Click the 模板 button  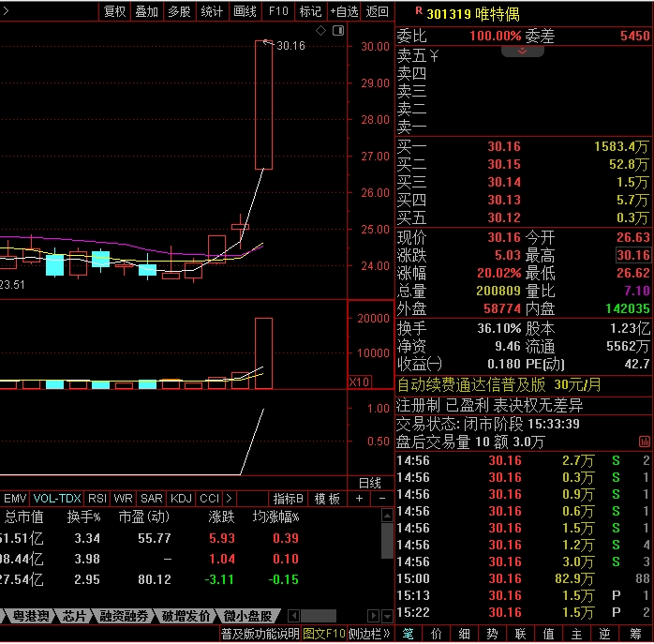coord(327,499)
